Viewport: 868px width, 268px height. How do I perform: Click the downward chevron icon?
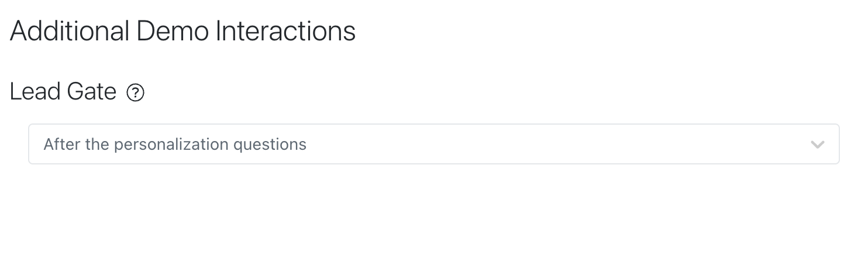pos(818,145)
